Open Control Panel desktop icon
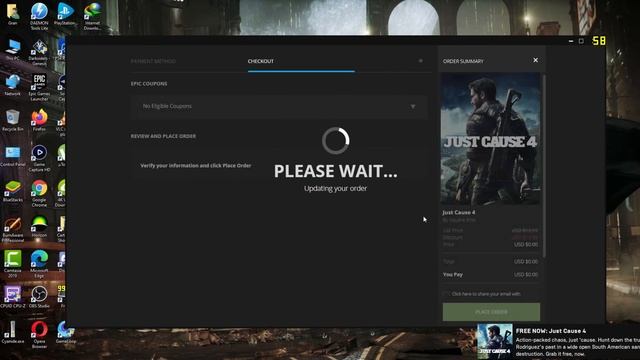This screenshot has width=640, height=360. point(13,156)
